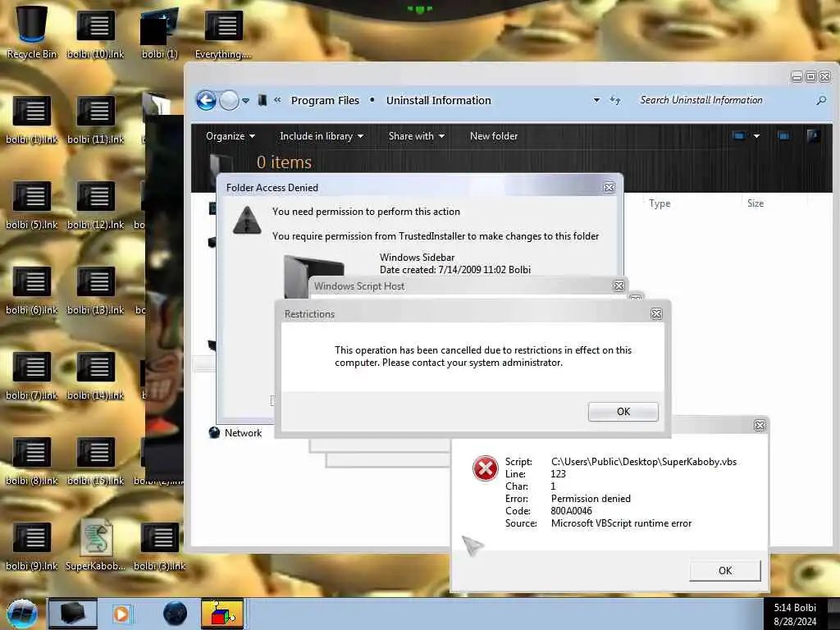Viewport: 840px width, 630px height.
Task: Close the Folder Access Denied dialog
Action: pos(609,188)
